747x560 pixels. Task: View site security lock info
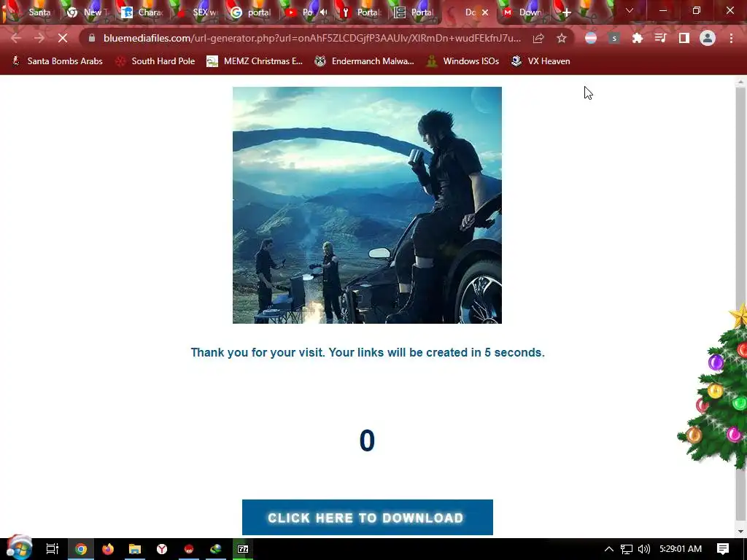(91, 38)
